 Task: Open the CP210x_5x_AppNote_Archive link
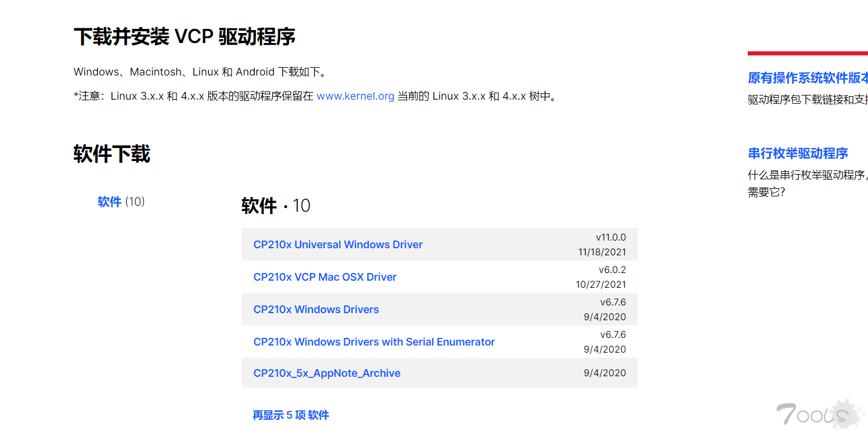coord(327,373)
